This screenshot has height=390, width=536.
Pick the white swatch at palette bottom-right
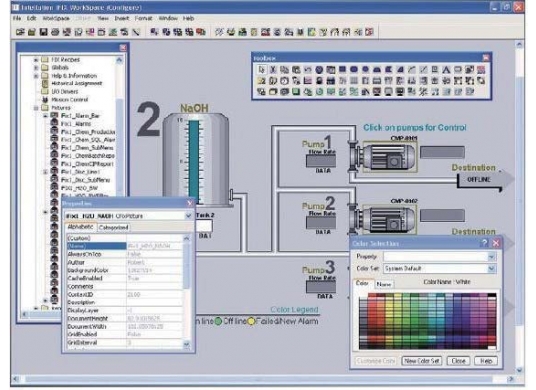(x=492, y=347)
